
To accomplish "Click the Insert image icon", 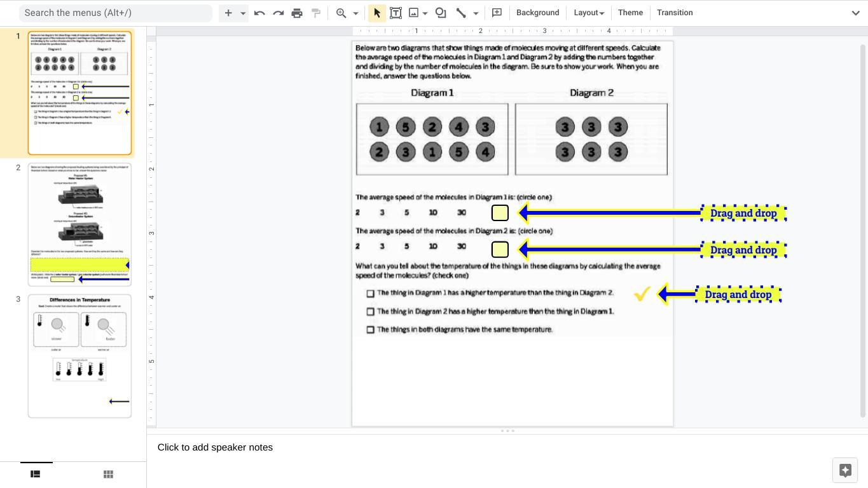I will tap(414, 13).
